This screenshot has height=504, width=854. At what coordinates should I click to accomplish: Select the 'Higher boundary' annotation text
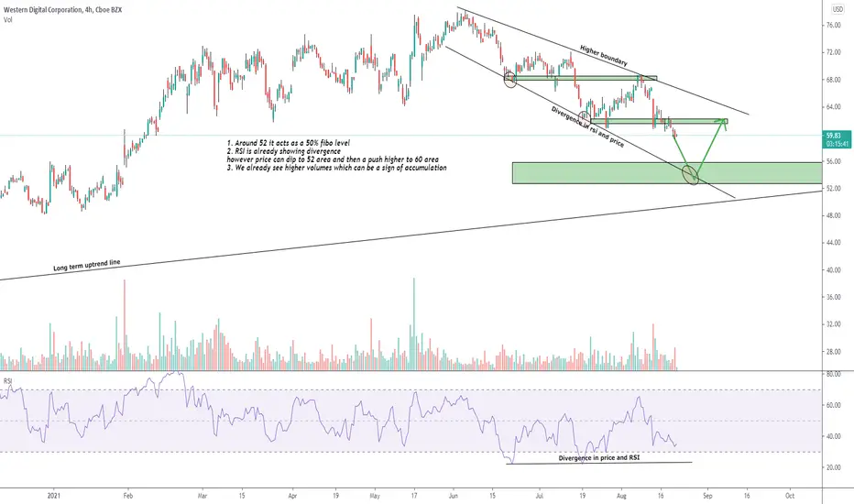click(x=604, y=56)
